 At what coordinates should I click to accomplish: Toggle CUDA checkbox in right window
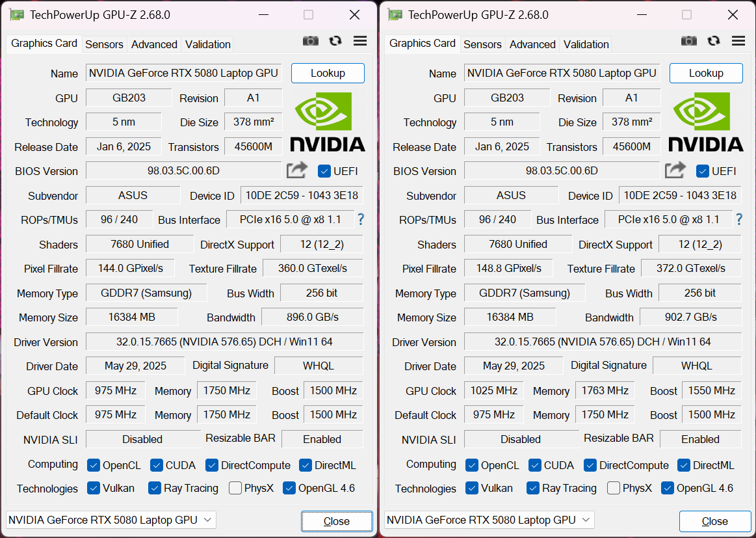(x=535, y=465)
